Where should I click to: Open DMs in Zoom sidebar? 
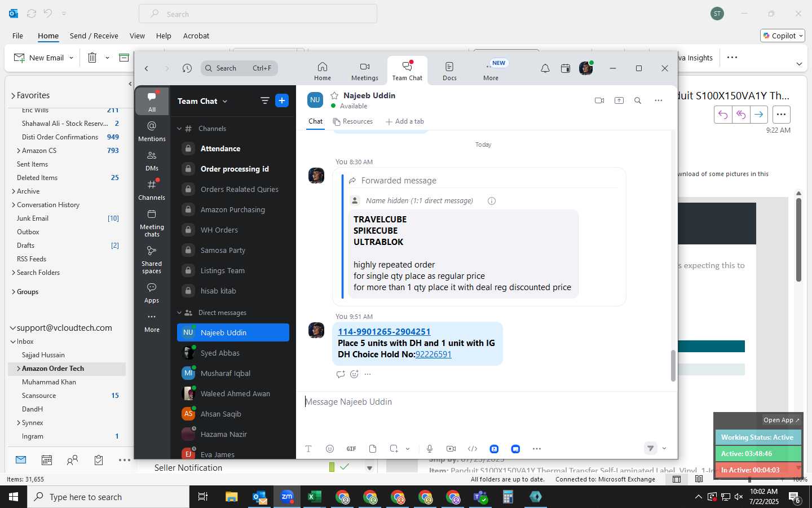click(x=152, y=160)
